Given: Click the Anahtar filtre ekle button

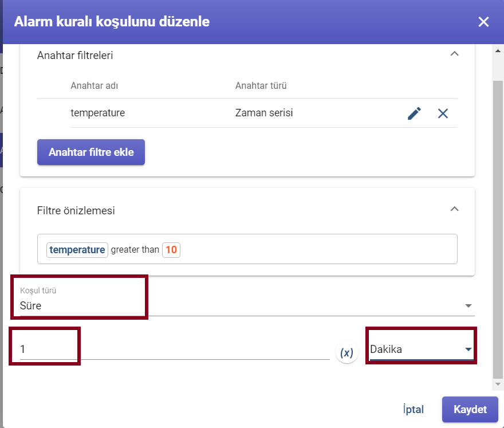Looking at the screenshot, I should point(91,152).
